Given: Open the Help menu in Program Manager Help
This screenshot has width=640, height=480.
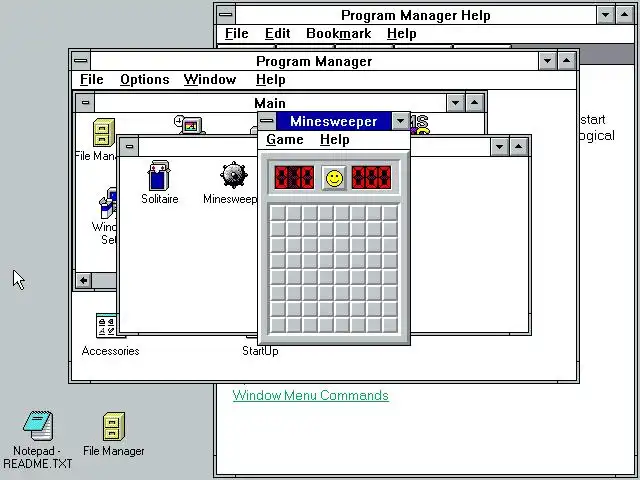Looking at the screenshot, I should 402,33.
